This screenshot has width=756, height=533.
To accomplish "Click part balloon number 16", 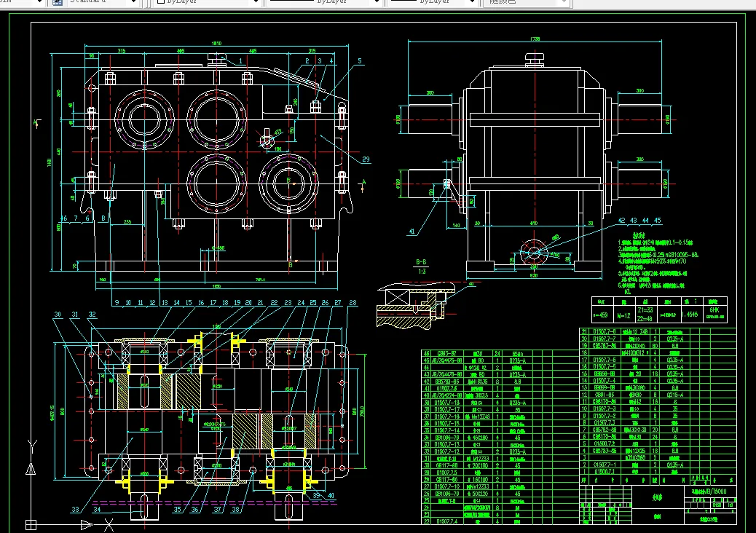I will pos(201,303).
